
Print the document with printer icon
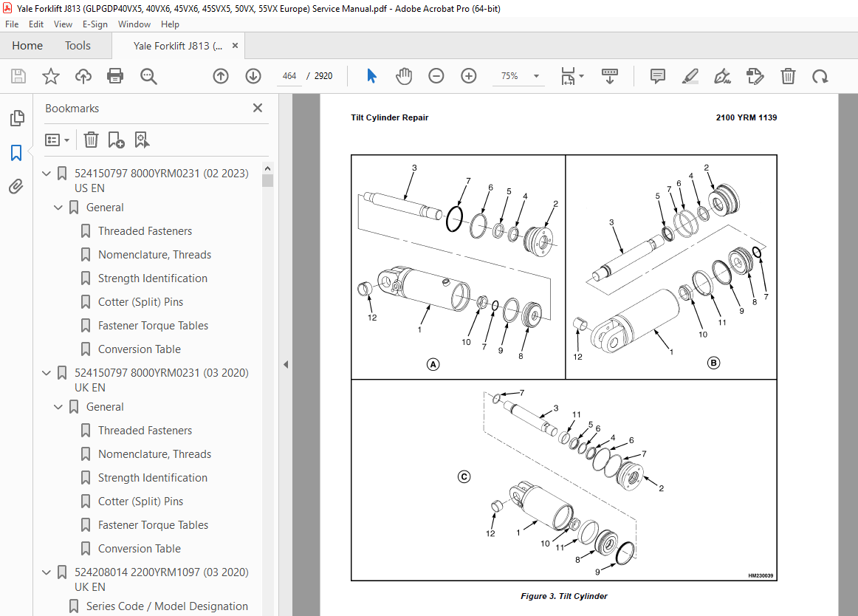click(115, 76)
